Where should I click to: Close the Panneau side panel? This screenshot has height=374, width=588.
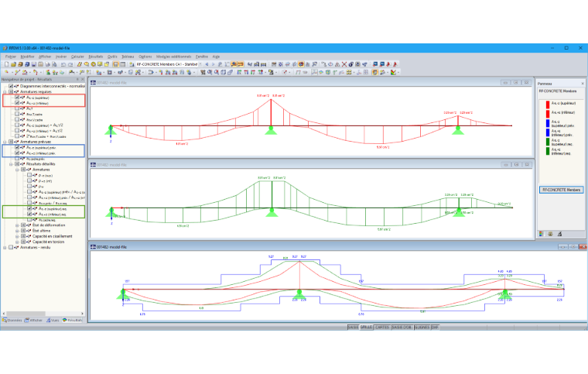(x=583, y=84)
